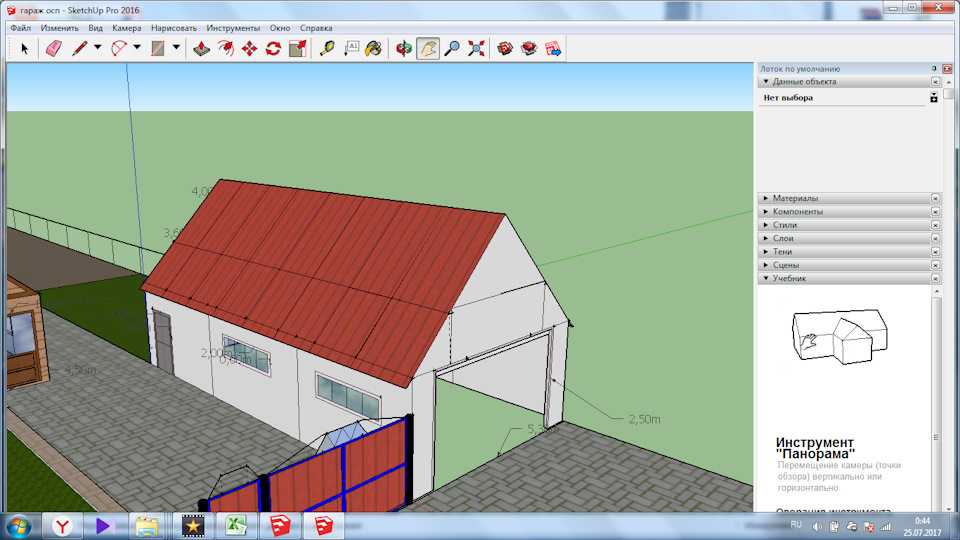Select the Text label tool
The width and height of the screenshot is (960, 540).
(x=351, y=48)
